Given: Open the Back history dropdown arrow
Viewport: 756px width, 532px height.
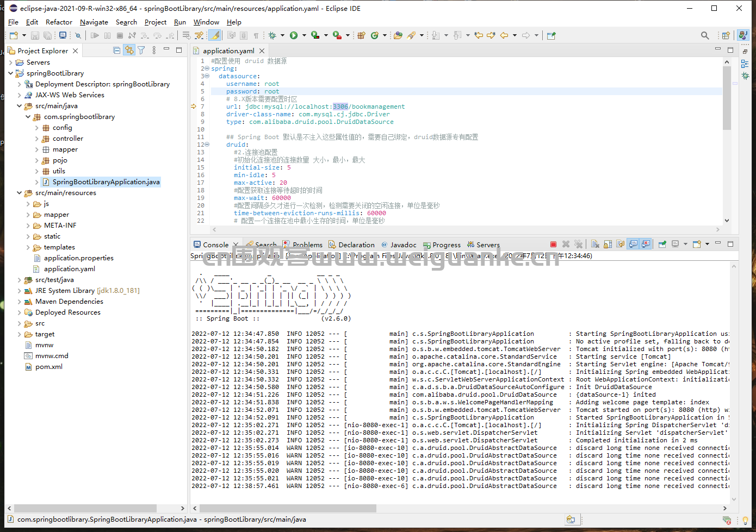Looking at the screenshot, I should (515, 35).
